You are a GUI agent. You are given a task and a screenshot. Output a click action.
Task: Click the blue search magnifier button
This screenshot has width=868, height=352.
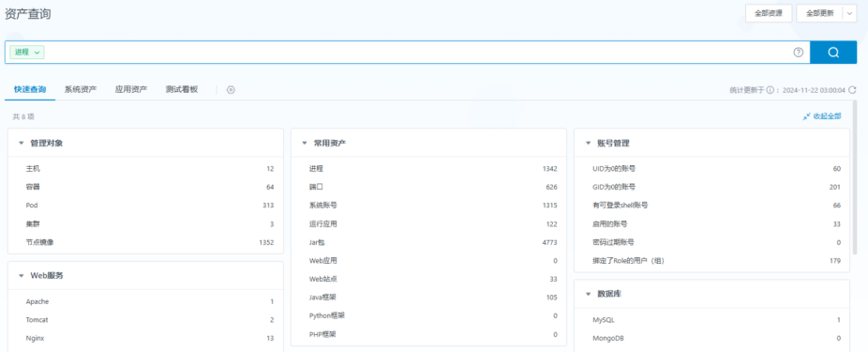[833, 53]
